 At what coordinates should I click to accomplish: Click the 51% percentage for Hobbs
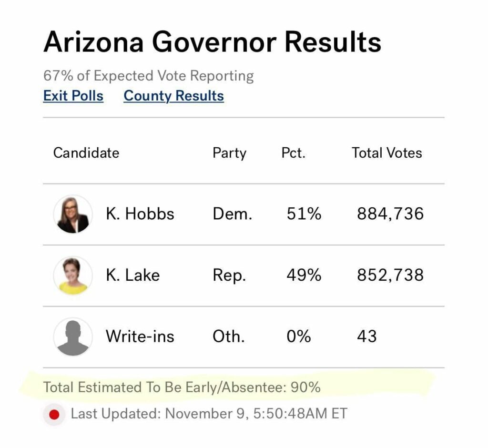pyautogui.click(x=304, y=214)
